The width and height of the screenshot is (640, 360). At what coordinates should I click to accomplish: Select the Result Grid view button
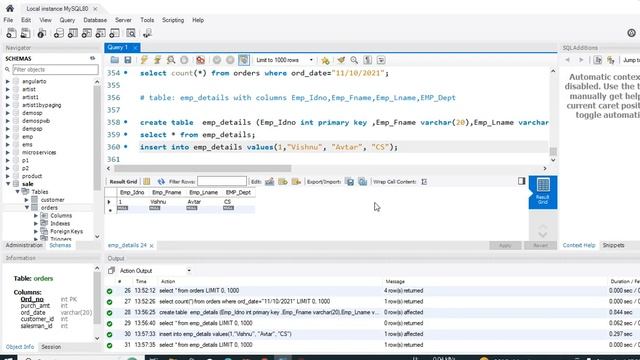tap(543, 192)
